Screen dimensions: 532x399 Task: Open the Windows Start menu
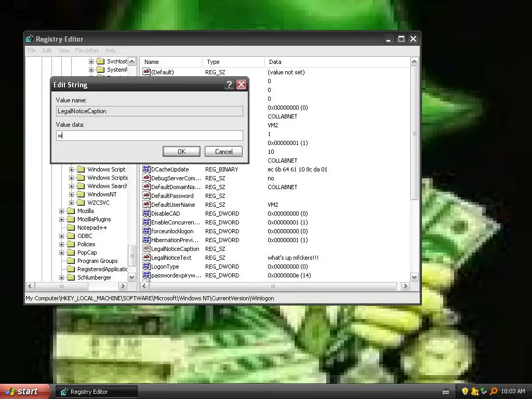[24, 392]
